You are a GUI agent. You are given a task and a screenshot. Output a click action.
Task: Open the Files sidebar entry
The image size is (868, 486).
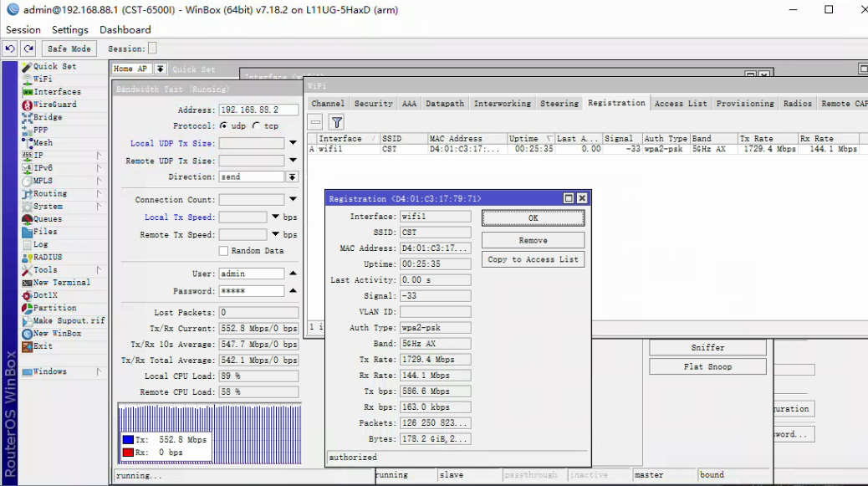(45, 232)
